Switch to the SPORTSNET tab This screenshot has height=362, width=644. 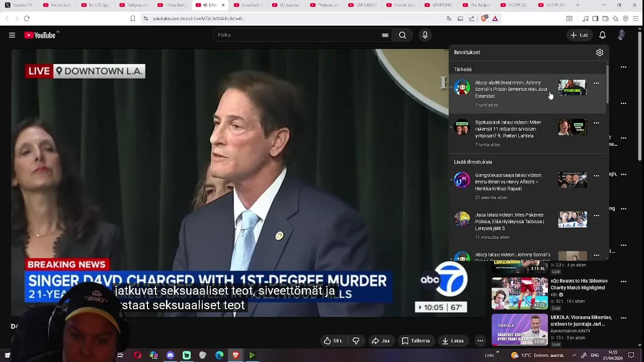click(438, 5)
